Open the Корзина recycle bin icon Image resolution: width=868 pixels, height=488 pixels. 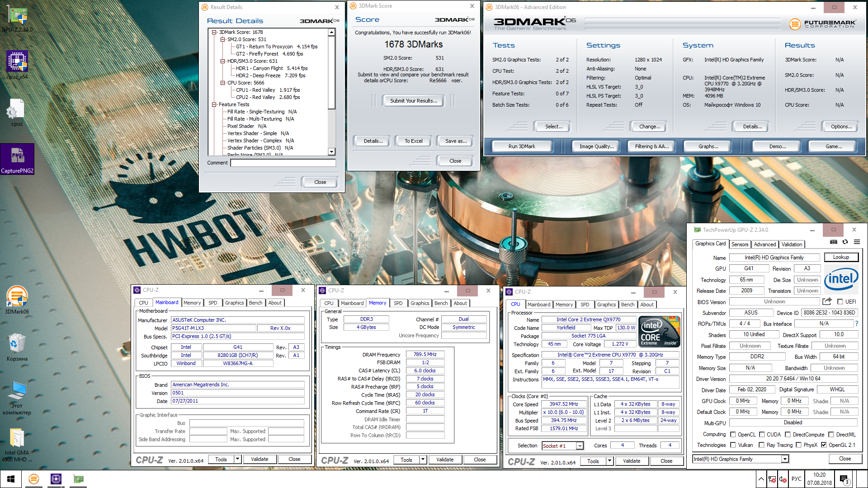[17, 347]
